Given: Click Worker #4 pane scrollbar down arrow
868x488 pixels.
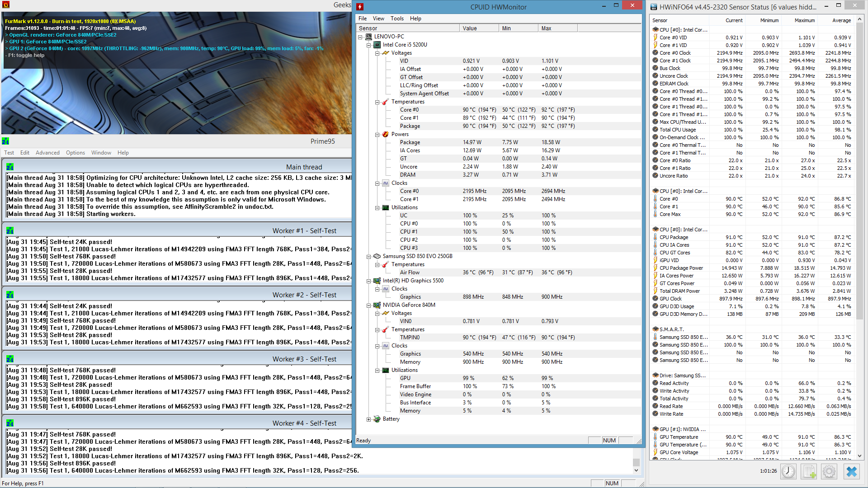Looking at the screenshot, I should [x=636, y=470].
